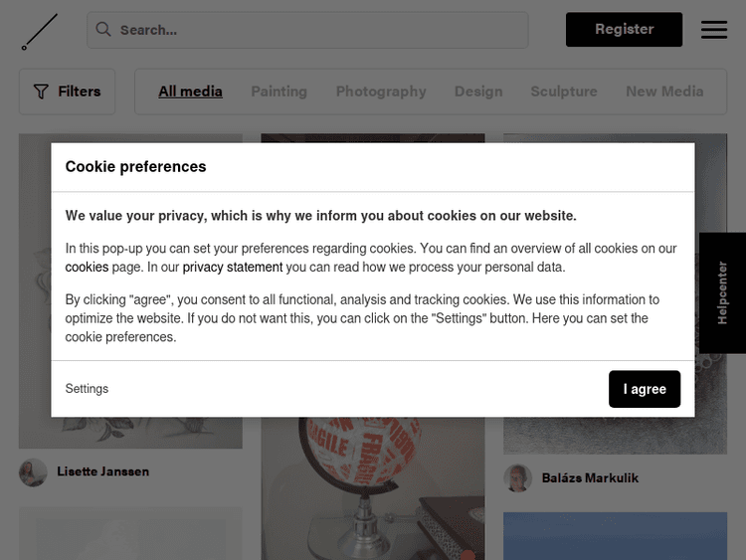Open the Filters panel

click(x=67, y=92)
